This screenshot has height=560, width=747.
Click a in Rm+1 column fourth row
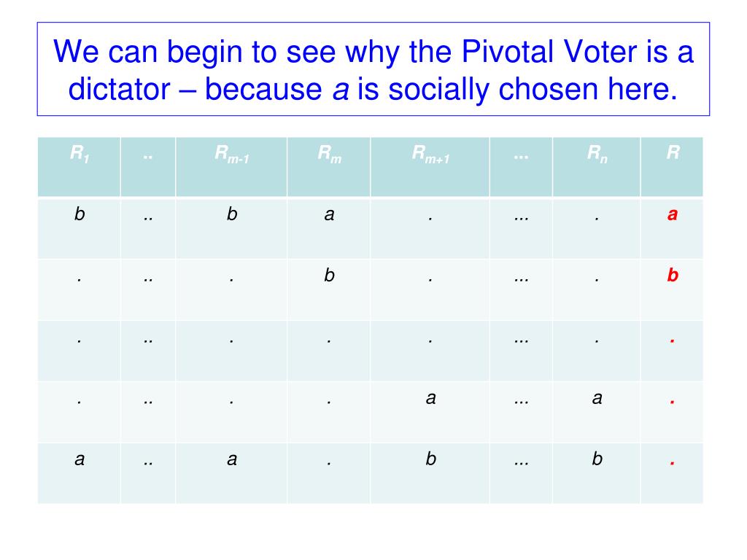coord(430,397)
